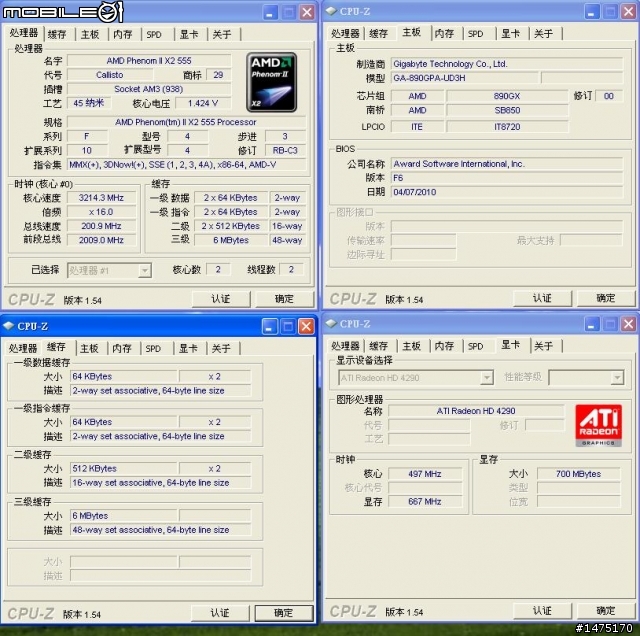This screenshot has height=636, width=640.
Task: Click the 890GX chipset value
Action: [x=507, y=96]
